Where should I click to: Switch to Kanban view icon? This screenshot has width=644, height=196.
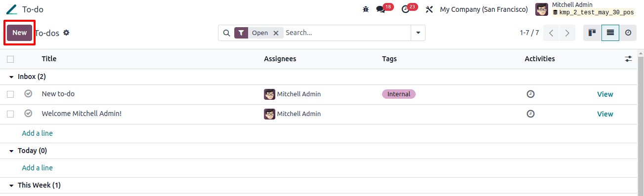coord(592,33)
